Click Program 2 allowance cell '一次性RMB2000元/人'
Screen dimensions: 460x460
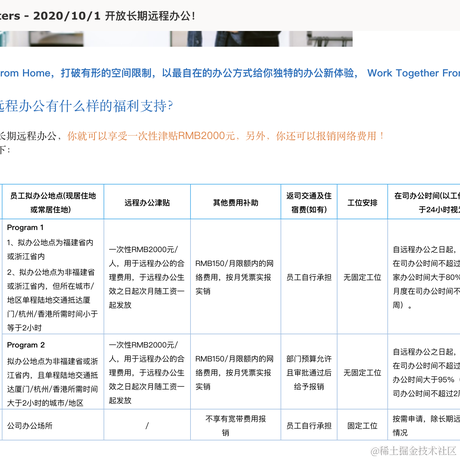(x=147, y=372)
